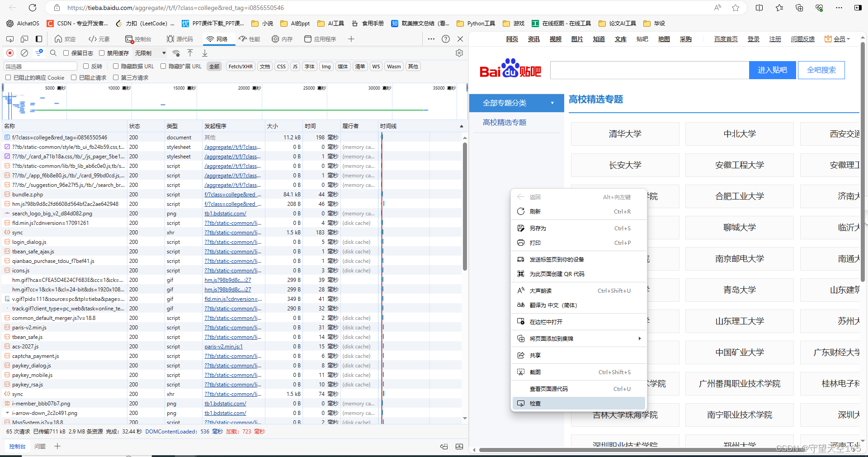Screen dimensions: 868x457
Task: Toggle device emulation icon in DevTools
Action: [24, 39]
